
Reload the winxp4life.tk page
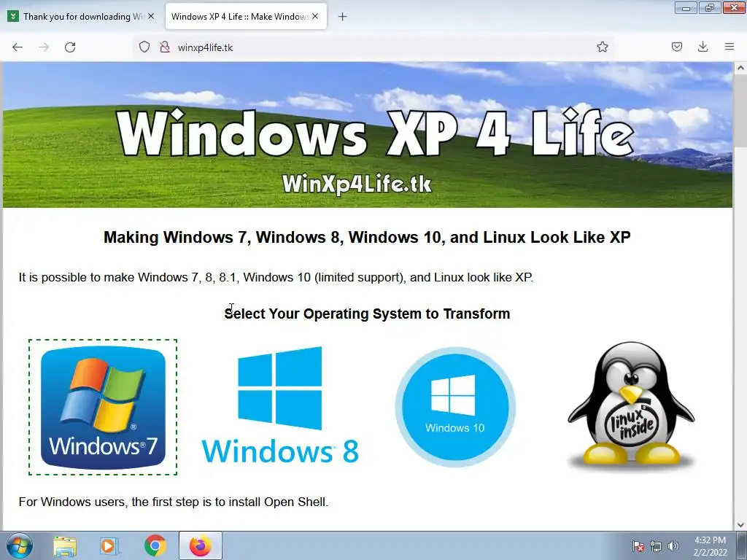(x=70, y=47)
